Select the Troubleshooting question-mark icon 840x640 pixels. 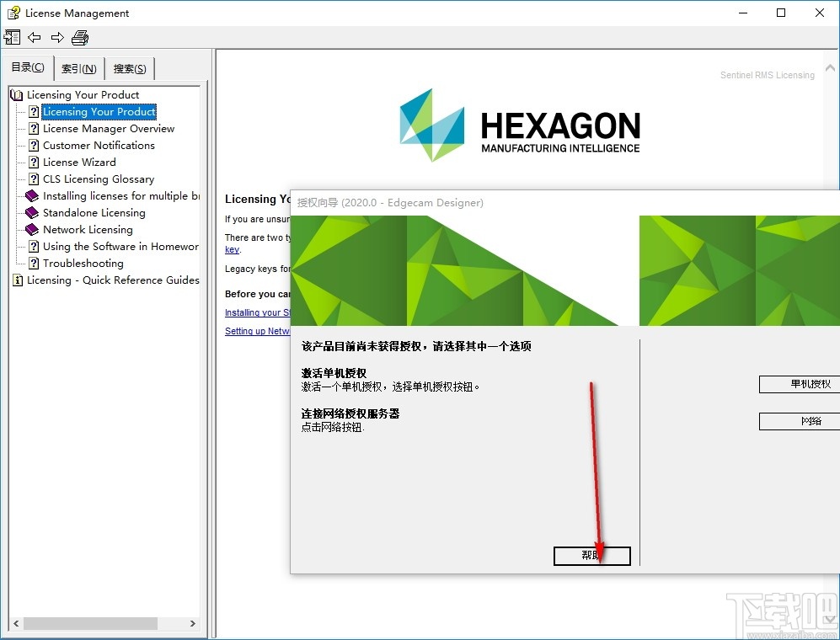click(33, 263)
